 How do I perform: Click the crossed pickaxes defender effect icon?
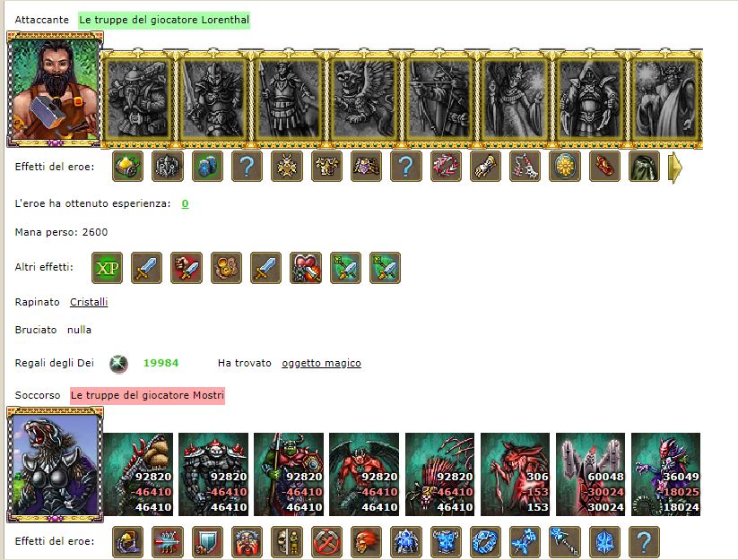[x=326, y=542]
